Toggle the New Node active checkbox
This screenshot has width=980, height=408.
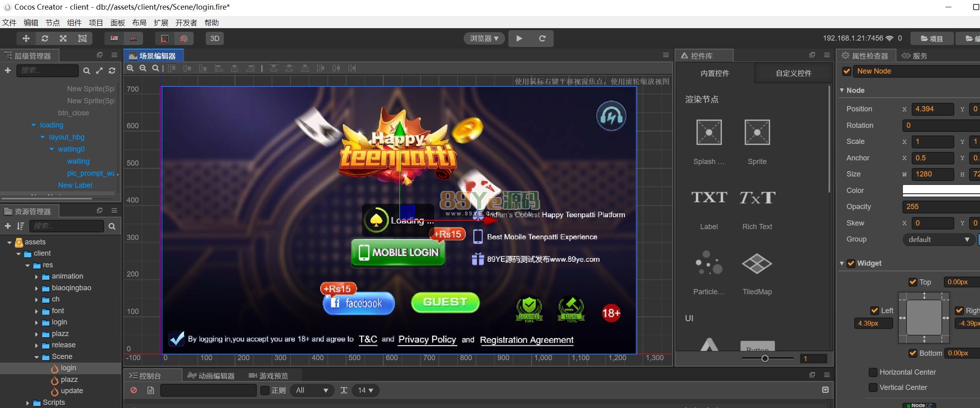click(847, 71)
